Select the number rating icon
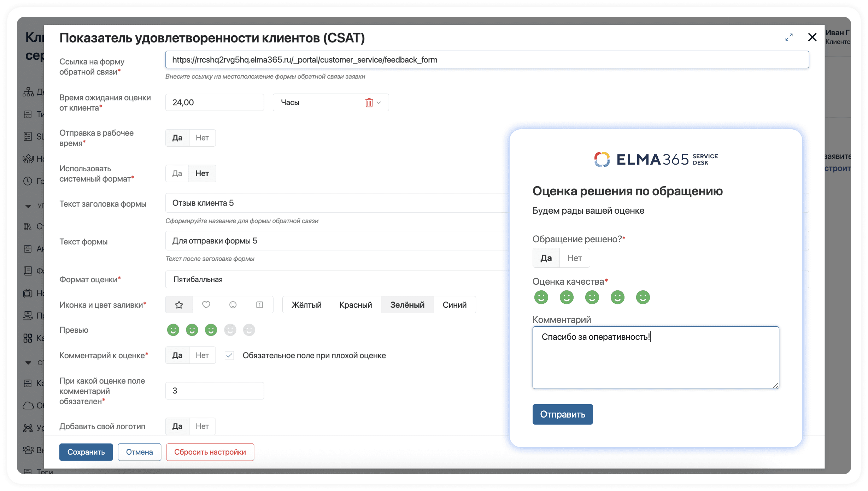The image size is (868, 491). (259, 304)
